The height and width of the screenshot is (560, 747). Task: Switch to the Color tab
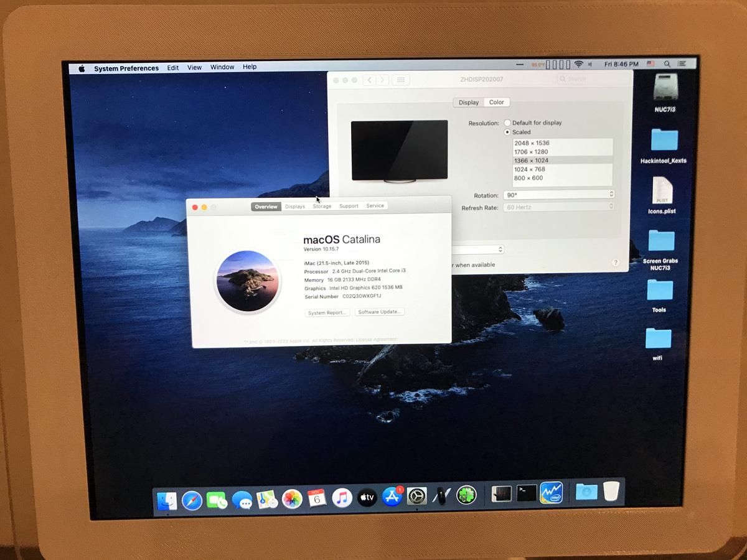pos(496,102)
